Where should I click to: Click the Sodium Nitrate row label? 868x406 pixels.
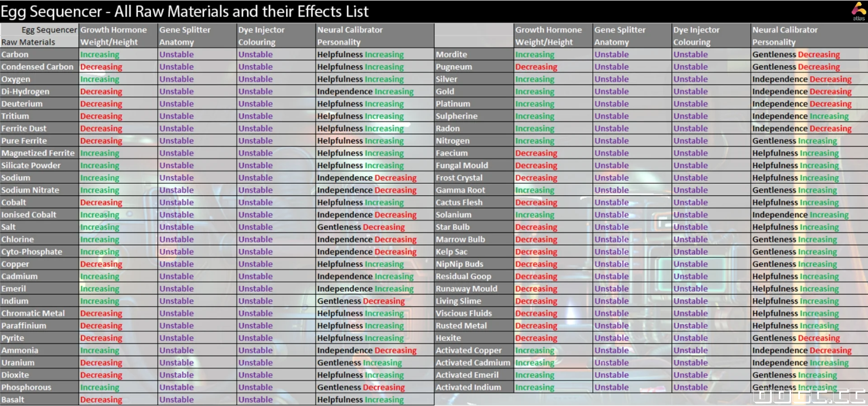(30, 190)
